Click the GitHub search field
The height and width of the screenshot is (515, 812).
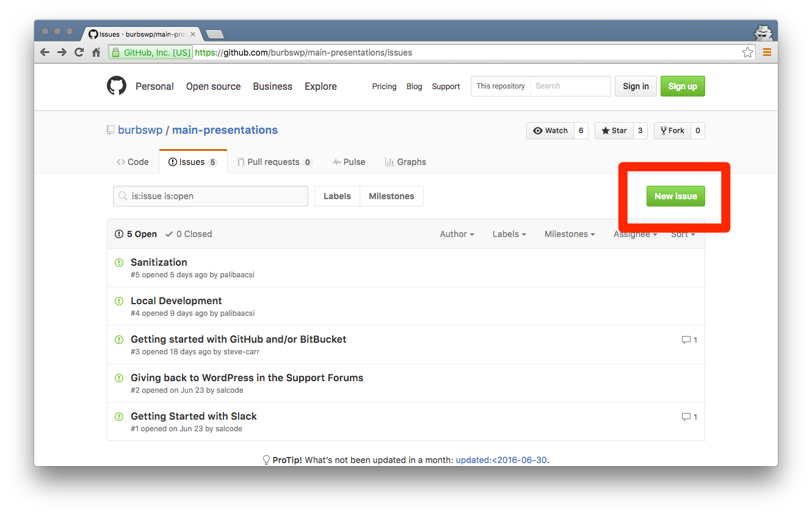pos(570,86)
